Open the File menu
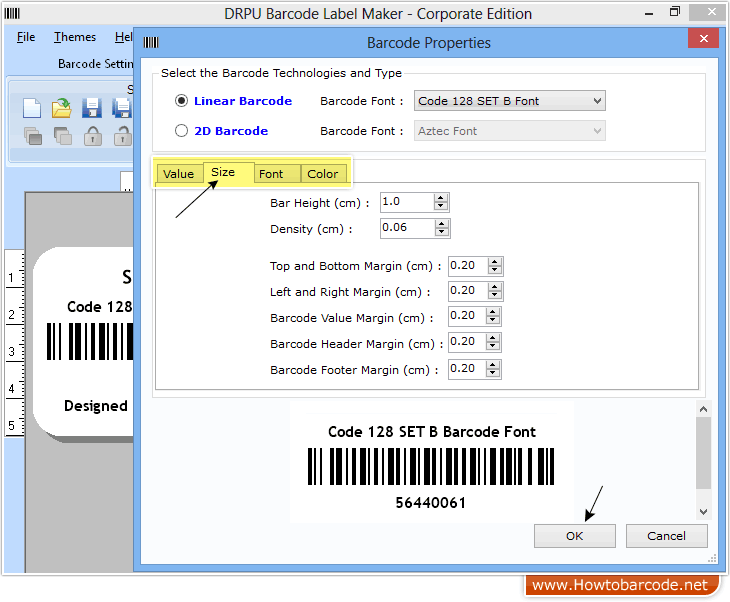730x602 pixels. [26, 37]
